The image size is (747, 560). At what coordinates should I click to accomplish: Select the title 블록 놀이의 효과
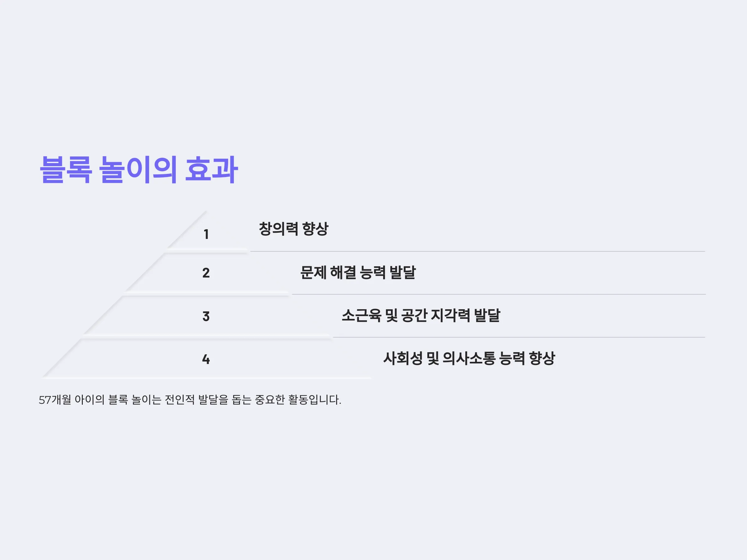[x=139, y=170]
